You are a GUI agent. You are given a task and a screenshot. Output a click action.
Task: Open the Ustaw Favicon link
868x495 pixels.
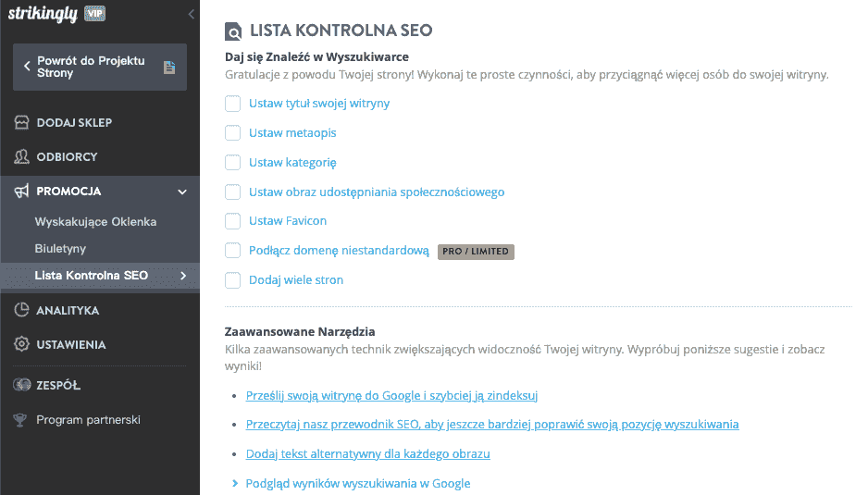click(x=287, y=221)
